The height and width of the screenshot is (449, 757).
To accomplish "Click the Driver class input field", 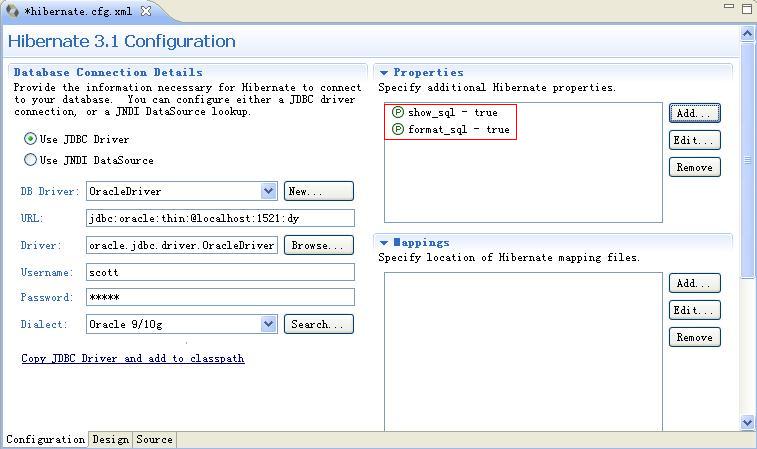I will tap(182, 245).
